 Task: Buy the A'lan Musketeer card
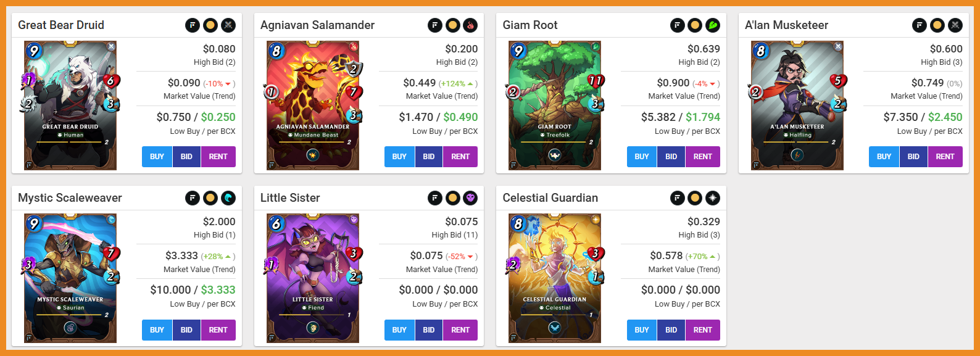884,157
